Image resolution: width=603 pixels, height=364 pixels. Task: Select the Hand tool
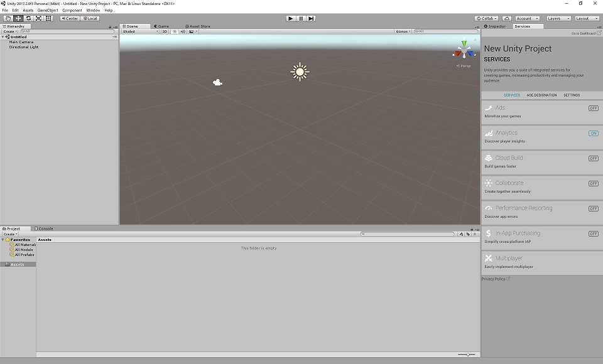[8, 18]
